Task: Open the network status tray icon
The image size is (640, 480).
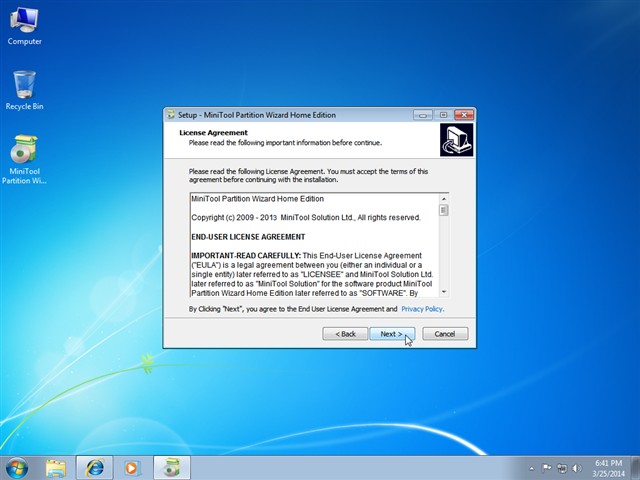Action: [562, 468]
